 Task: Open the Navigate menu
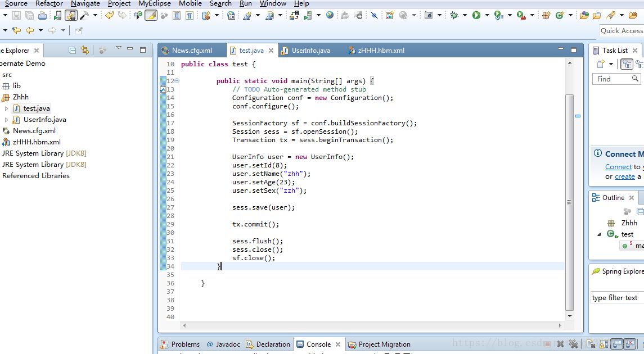click(x=85, y=3)
